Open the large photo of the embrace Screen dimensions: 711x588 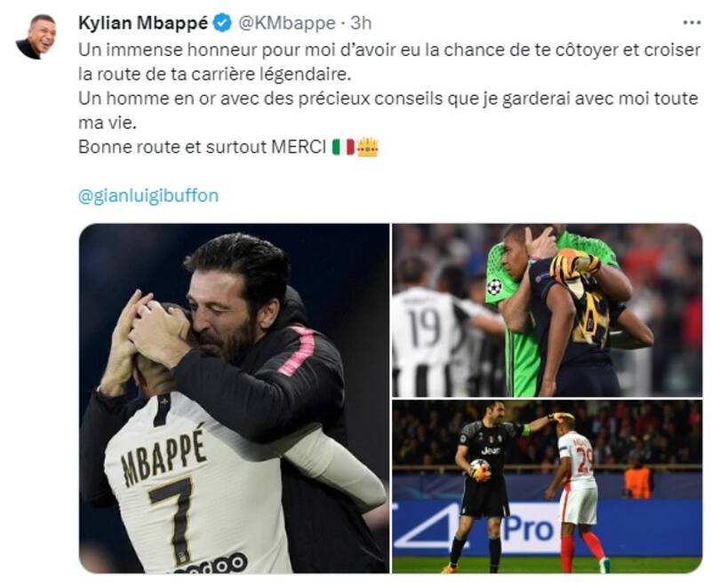(x=234, y=398)
